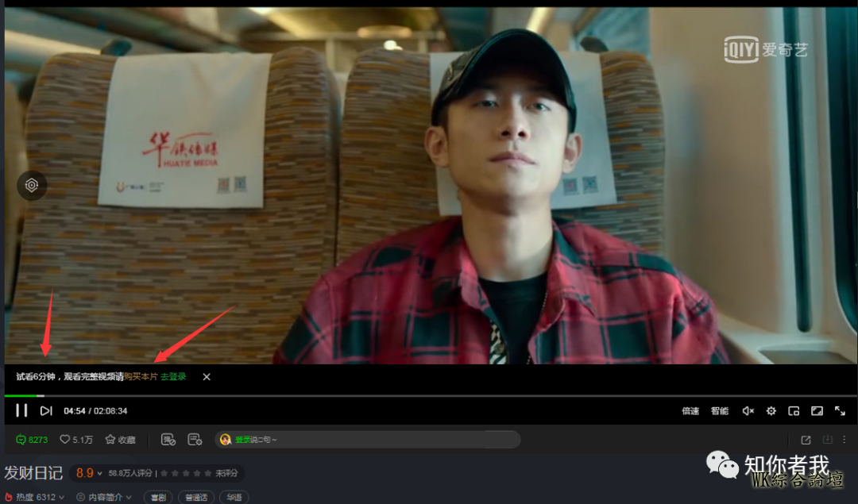Add the movie to 收藏 favorites
Image resolution: width=858 pixels, height=504 pixels.
[121, 440]
